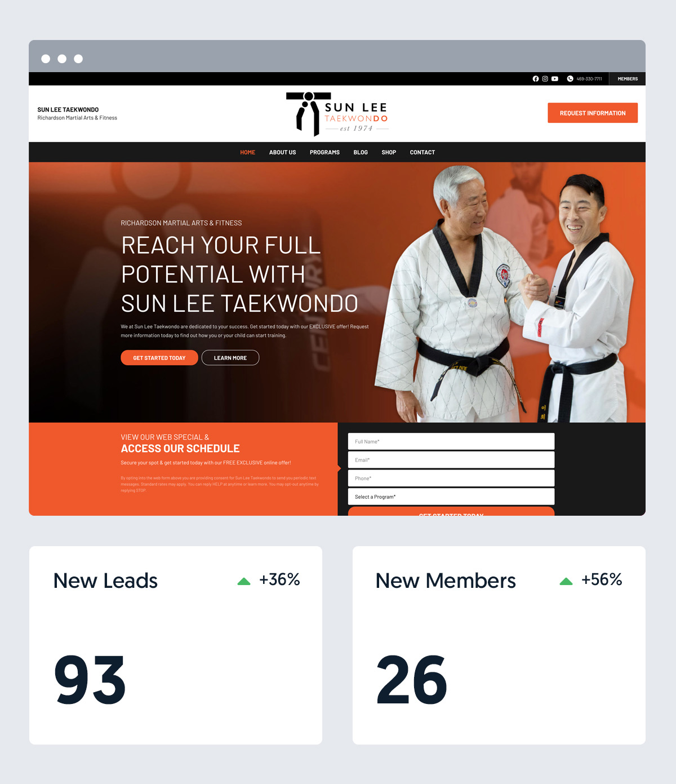Image resolution: width=676 pixels, height=784 pixels.
Task: Open the Facebook icon in top bar
Action: (x=536, y=79)
